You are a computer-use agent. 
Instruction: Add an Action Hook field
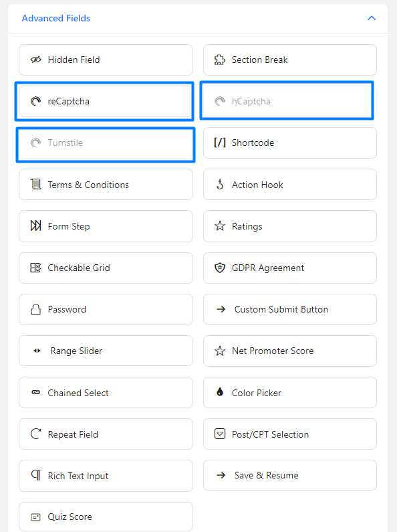tap(289, 185)
